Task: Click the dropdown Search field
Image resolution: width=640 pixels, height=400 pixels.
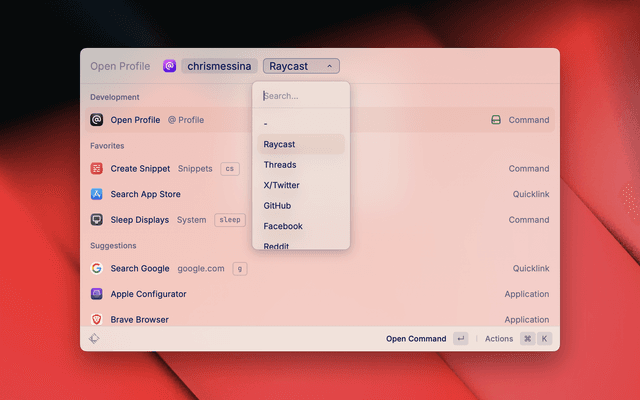Action: (300, 96)
